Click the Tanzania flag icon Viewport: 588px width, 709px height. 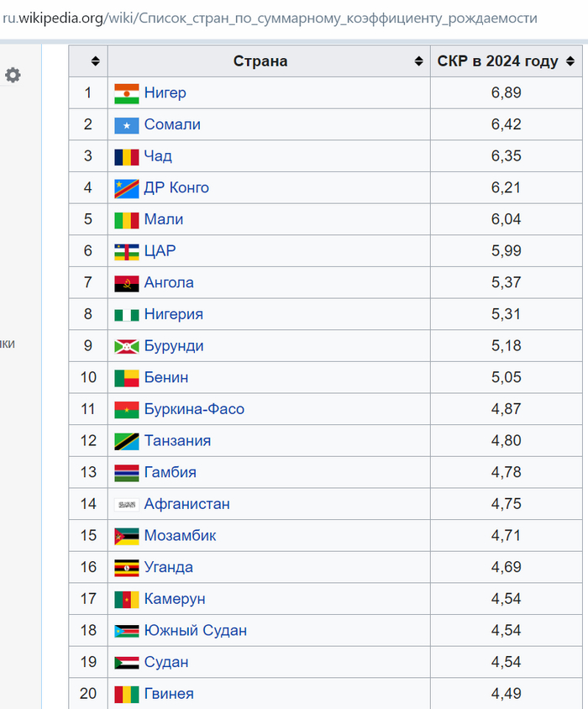[127, 441]
